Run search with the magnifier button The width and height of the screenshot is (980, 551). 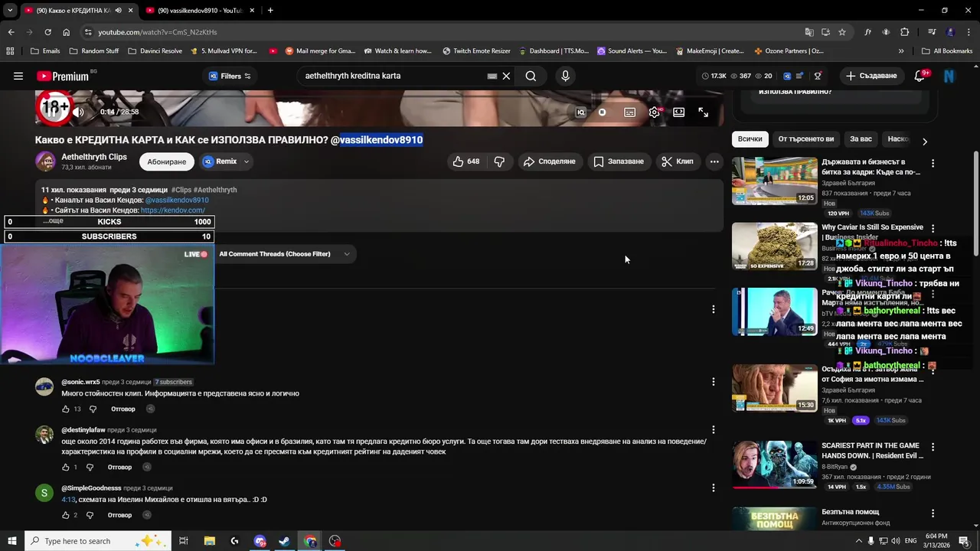point(531,76)
